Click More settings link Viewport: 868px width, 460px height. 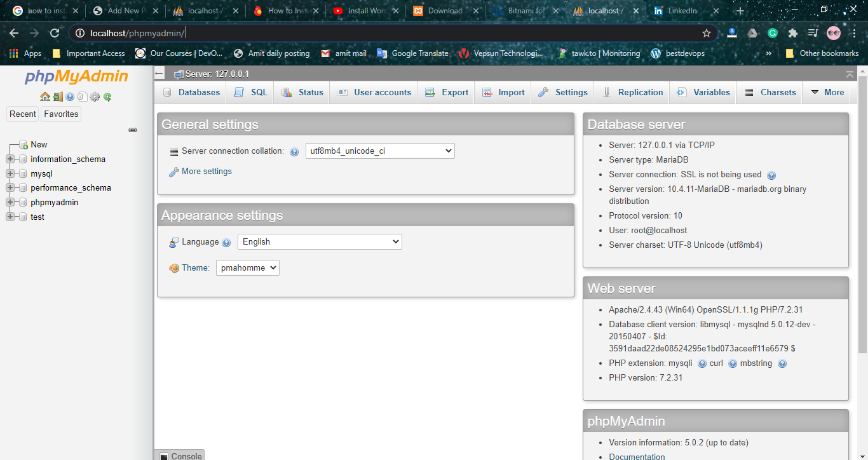(207, 172)
